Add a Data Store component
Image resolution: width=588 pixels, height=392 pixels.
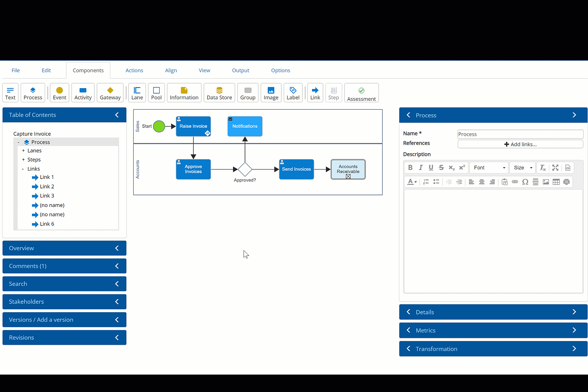[x=219, y=93]
